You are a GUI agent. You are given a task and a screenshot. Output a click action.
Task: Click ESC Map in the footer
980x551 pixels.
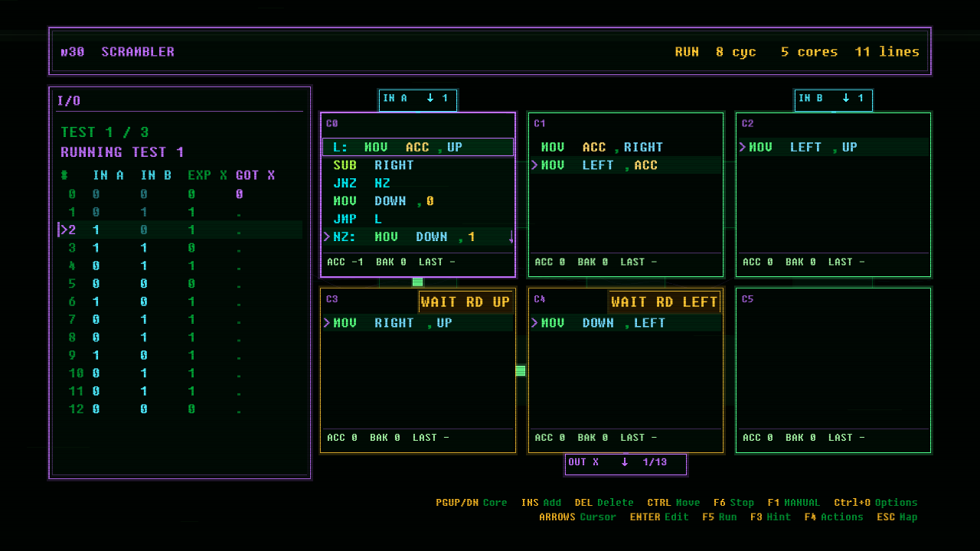pos(897,517)
